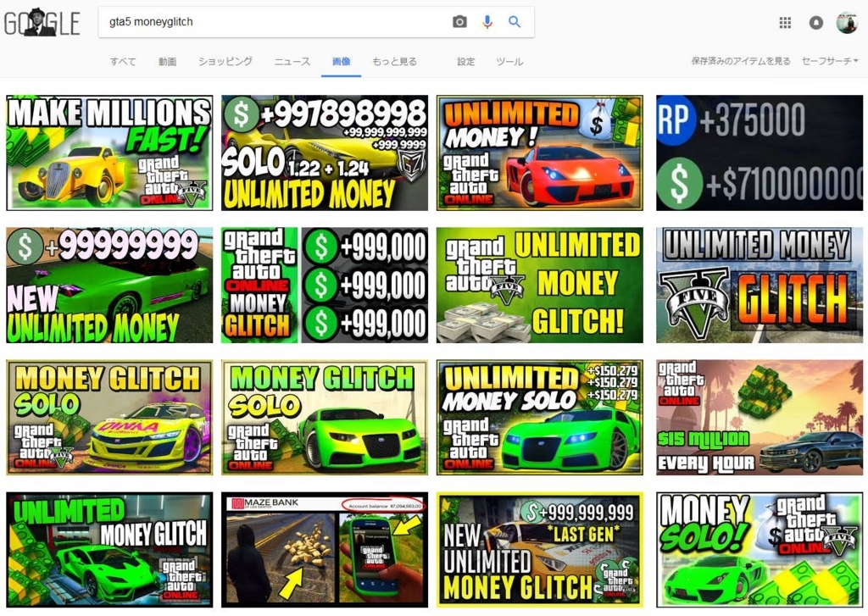
Task: Select the 画像 tab
Action: click(x=341, y=62)
